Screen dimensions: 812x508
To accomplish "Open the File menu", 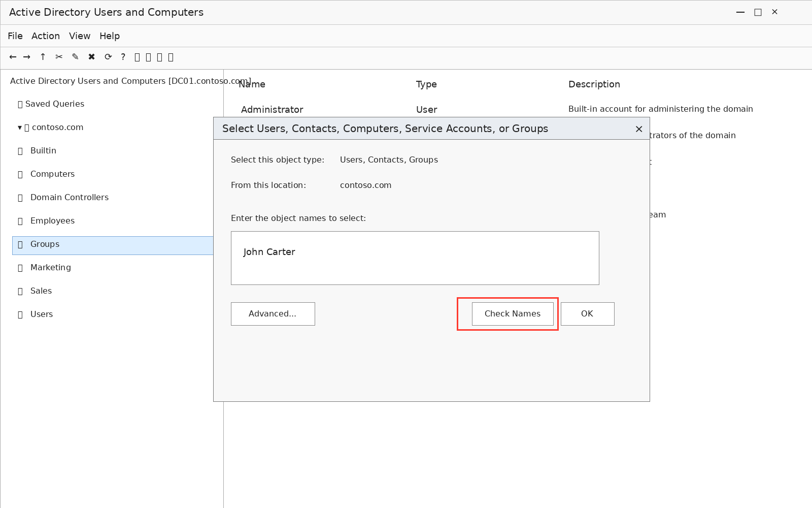I will pyautogui.click(x=15, y=36).
